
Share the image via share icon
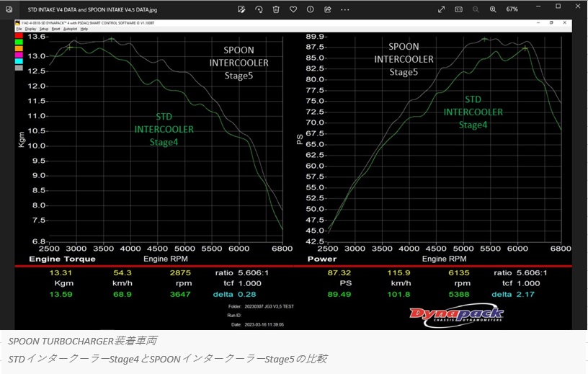point(326,9)
